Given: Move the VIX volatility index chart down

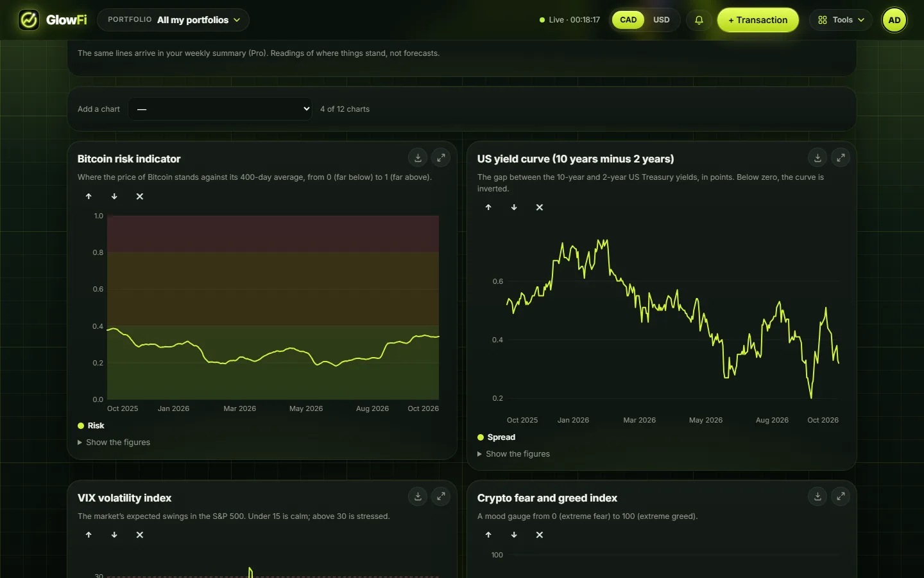Looking at the screenshot, I should [x=114, y=535].
